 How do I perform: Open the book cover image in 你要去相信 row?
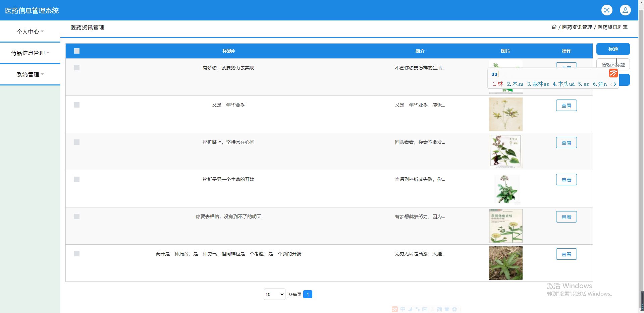505,226
